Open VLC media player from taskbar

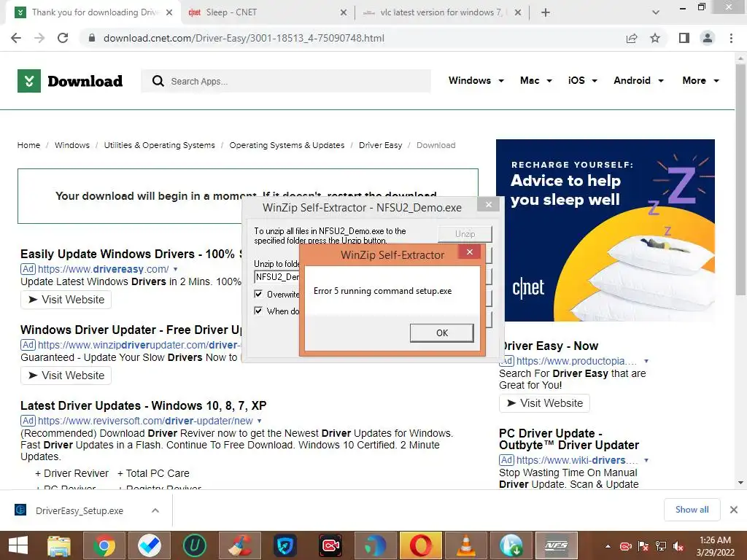[465, 545]
